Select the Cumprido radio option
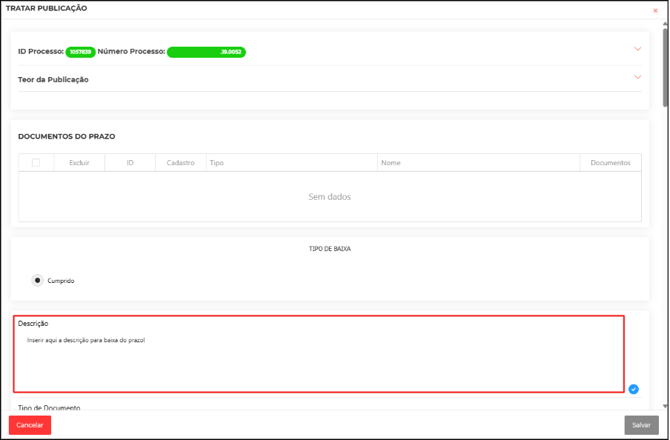The height and width of the screenshot is (440, 670). tap(38, 281)
